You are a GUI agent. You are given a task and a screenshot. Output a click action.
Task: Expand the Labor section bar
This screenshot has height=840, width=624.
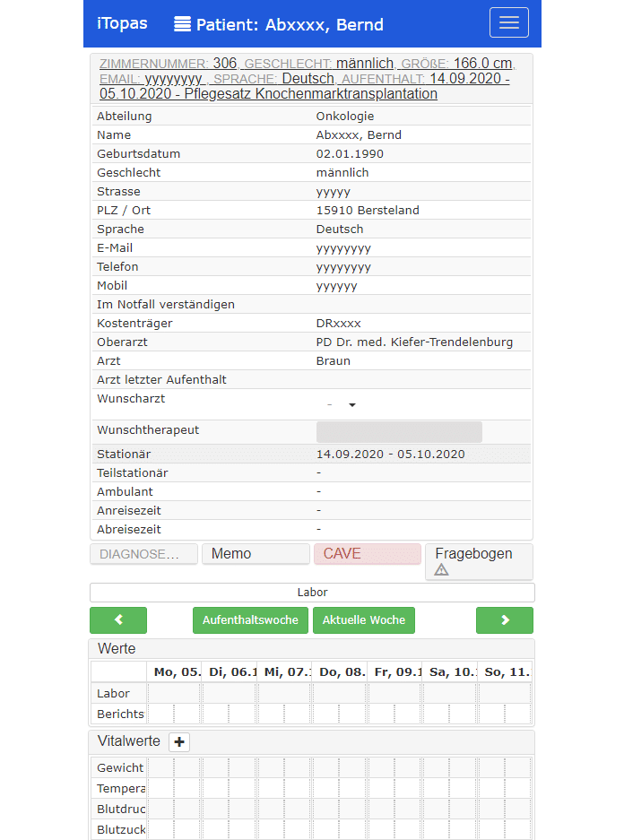(x=312, y=593)
